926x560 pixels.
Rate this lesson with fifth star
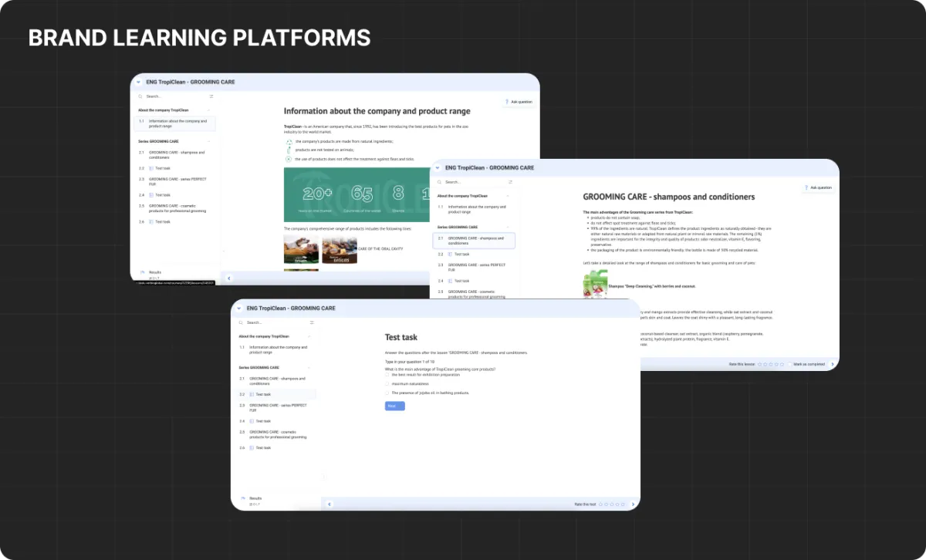pyautogui.click(x=782, y=364)
